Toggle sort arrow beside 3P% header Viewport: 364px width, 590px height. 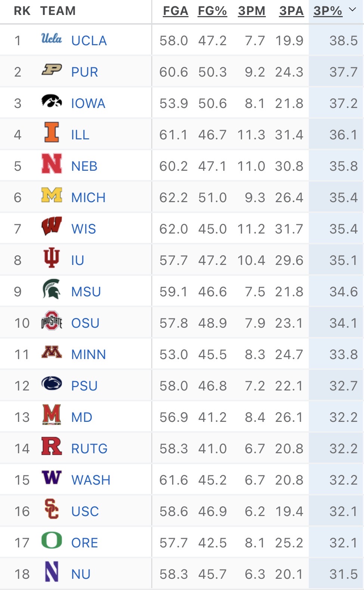(352, 10)
